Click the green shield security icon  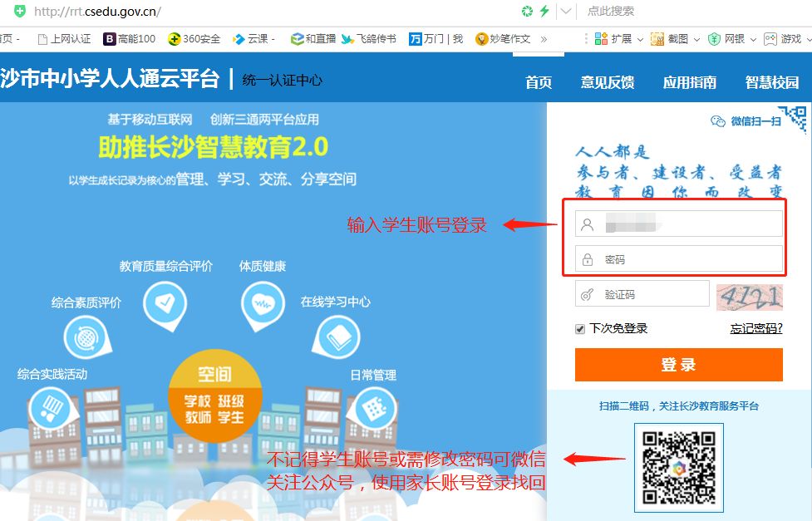coord(20,11)
